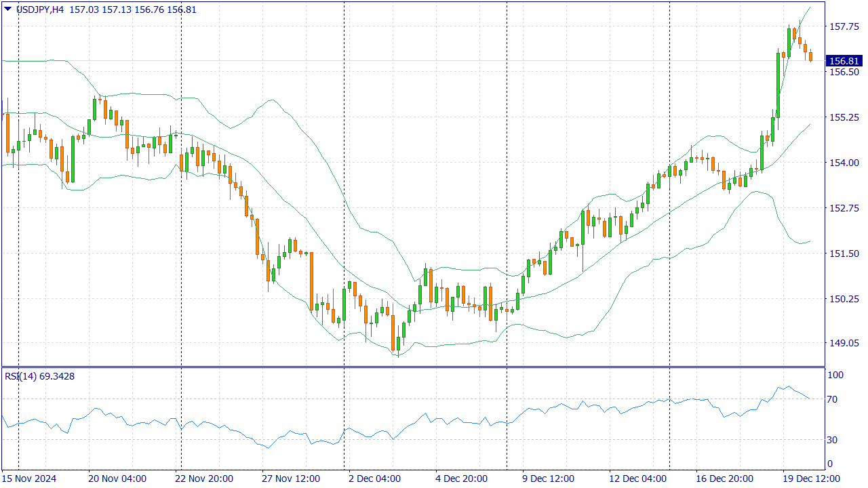Click the triangle arrow beside USDJPY,H4
The image size is (868, 488).
pyautogui.click(x=7, y=9)
